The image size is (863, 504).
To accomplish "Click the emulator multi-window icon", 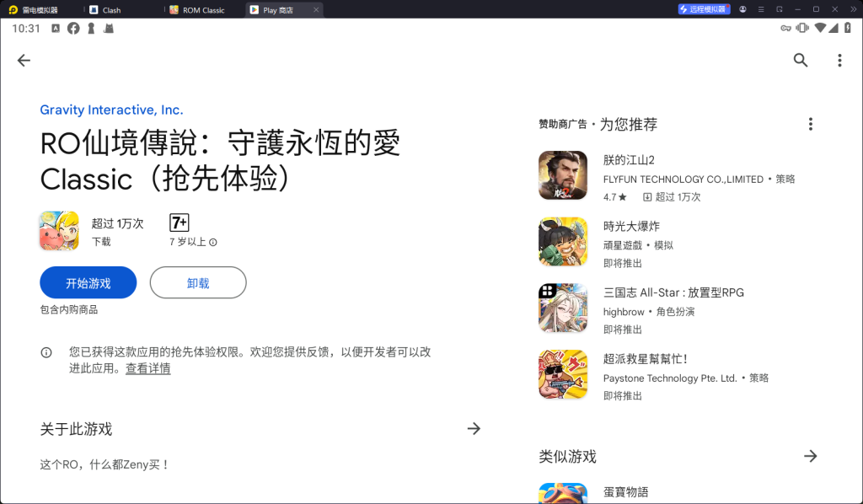I will (x=780, y=9).
